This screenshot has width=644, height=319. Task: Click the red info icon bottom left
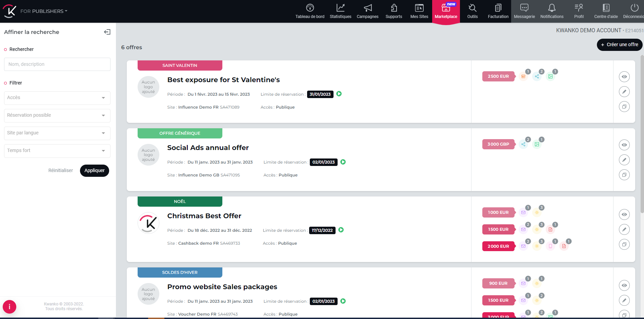pos(9,307)
